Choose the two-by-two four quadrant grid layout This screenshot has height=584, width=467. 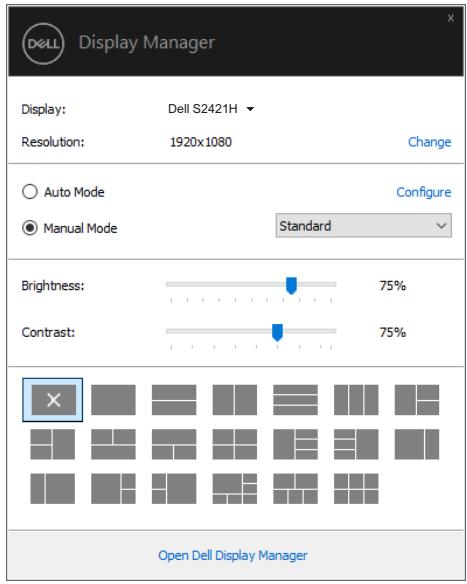click(x=235, y=444)
